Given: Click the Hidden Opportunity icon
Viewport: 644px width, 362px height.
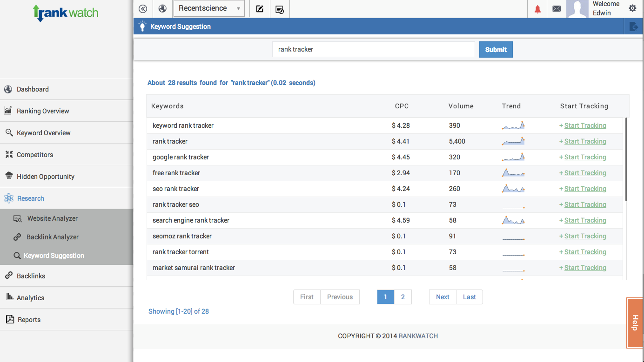Looking at the screenshot, I should tap(8, 176).
